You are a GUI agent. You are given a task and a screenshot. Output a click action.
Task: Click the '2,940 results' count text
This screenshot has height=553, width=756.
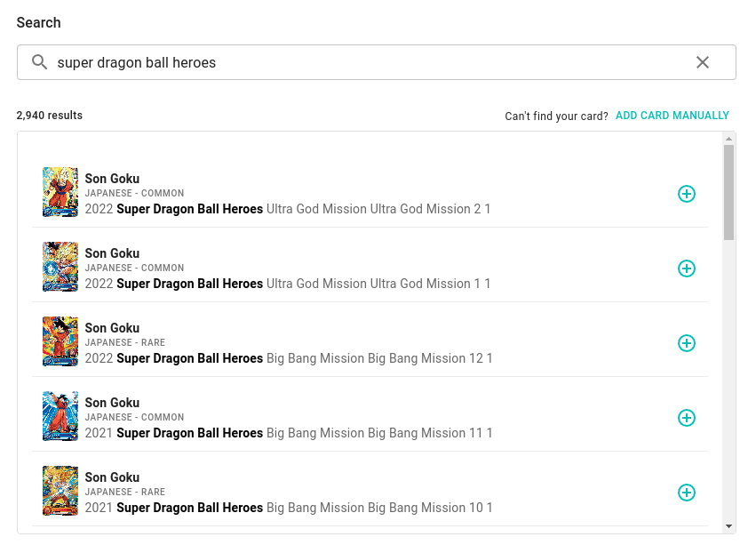pos(50,116)
